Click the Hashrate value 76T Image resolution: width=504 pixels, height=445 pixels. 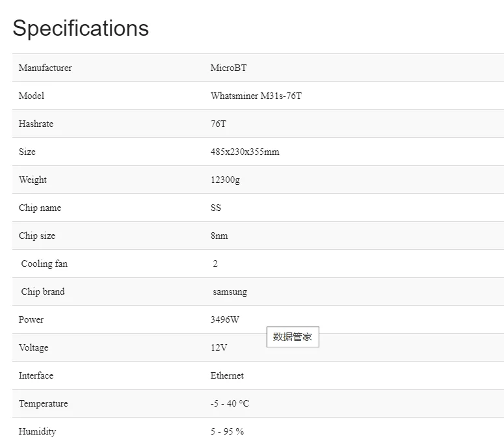point(219,124)
